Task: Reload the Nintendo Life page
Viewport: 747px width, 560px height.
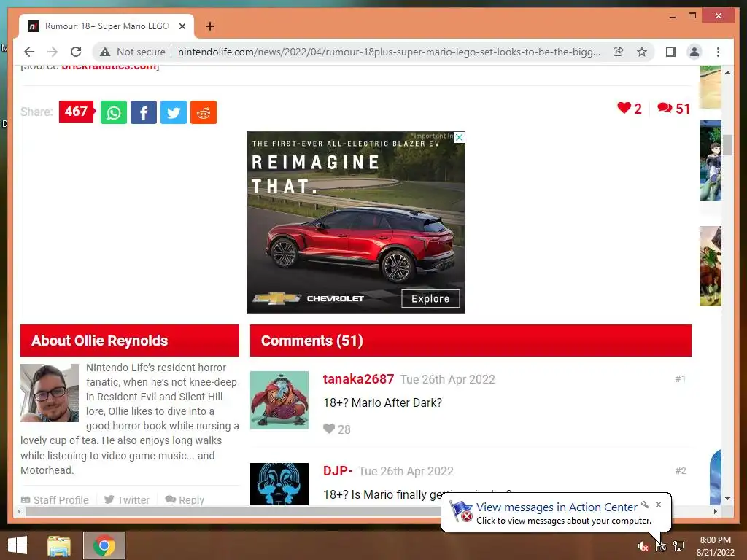Action: (76, 52)
